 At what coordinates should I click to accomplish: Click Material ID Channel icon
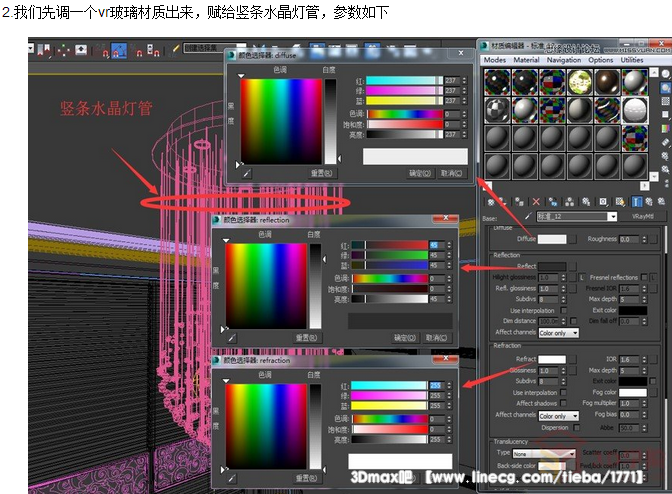click(603, 202)
